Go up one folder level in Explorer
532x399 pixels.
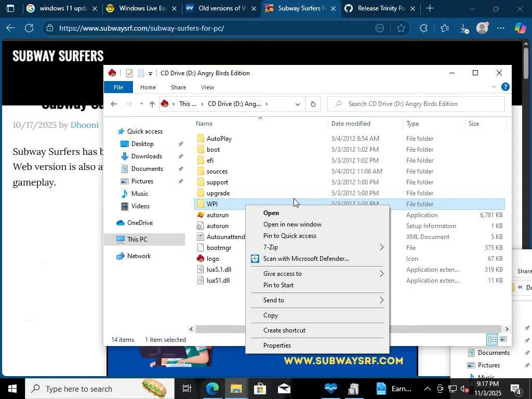coord(152,104)
